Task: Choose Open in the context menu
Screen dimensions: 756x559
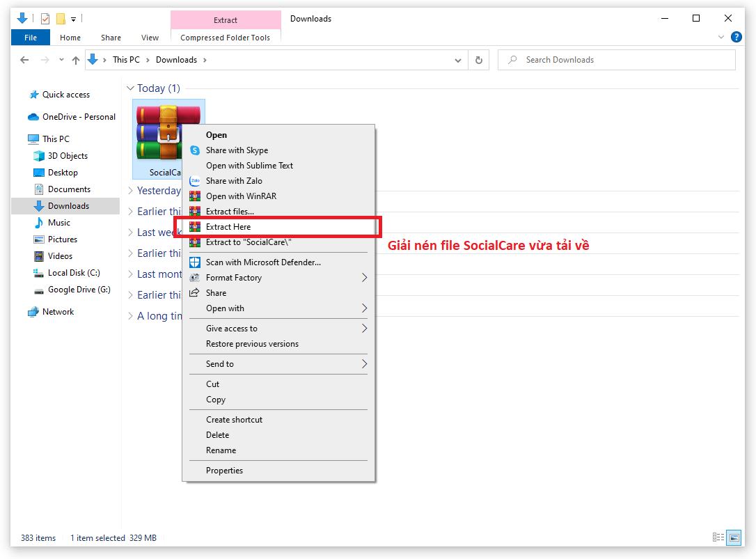Action: pyautogui.click(x=278, y=135)
